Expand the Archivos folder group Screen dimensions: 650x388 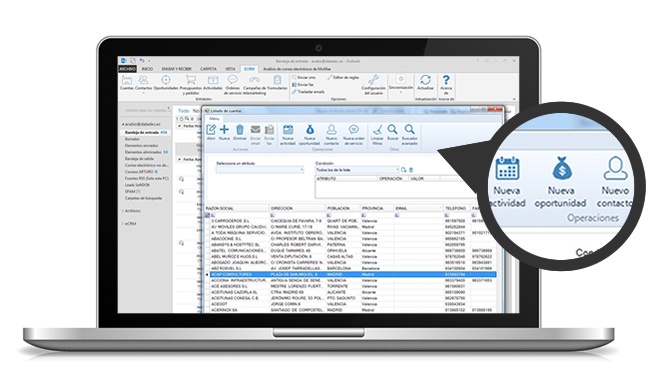point(123,211)
